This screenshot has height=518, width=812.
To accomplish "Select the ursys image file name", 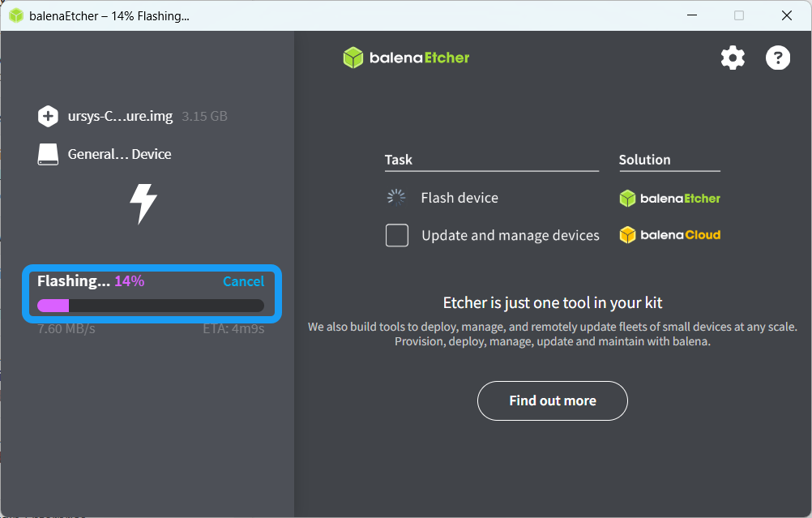I will click(120, 116).
